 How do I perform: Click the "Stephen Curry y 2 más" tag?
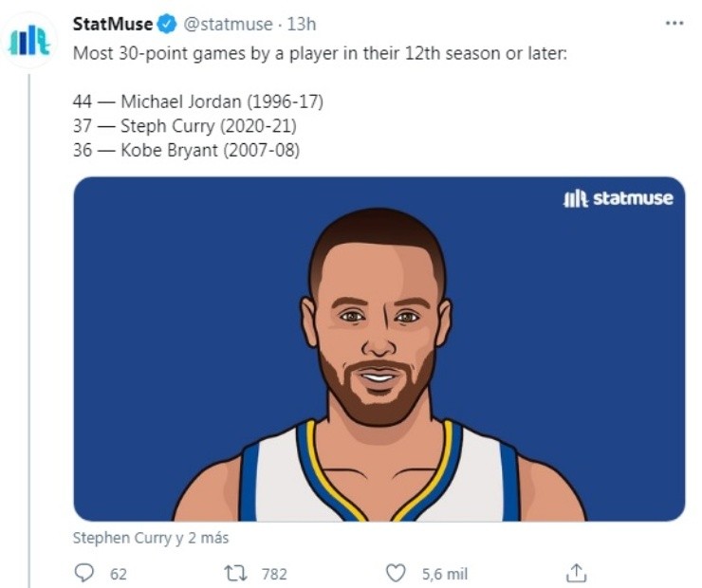coord(151,538)
